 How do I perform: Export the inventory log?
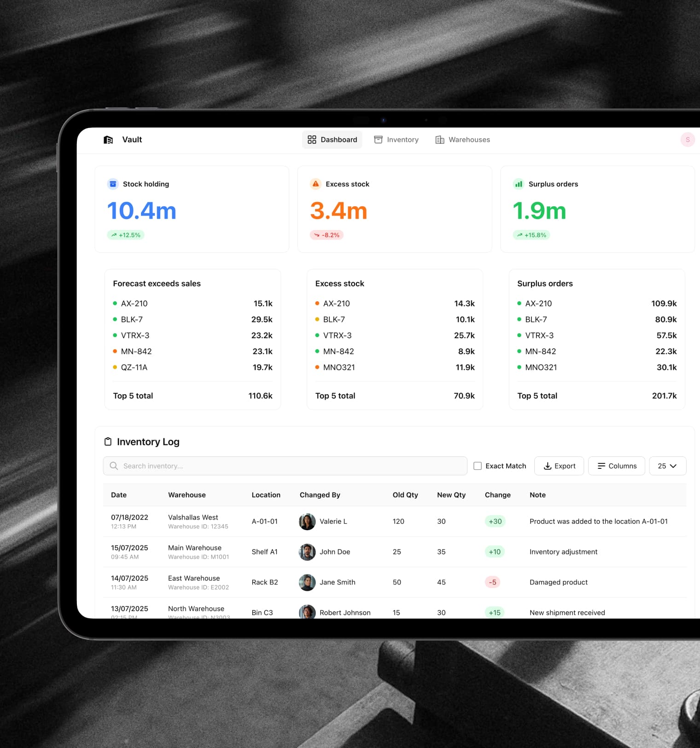(559, 466)
